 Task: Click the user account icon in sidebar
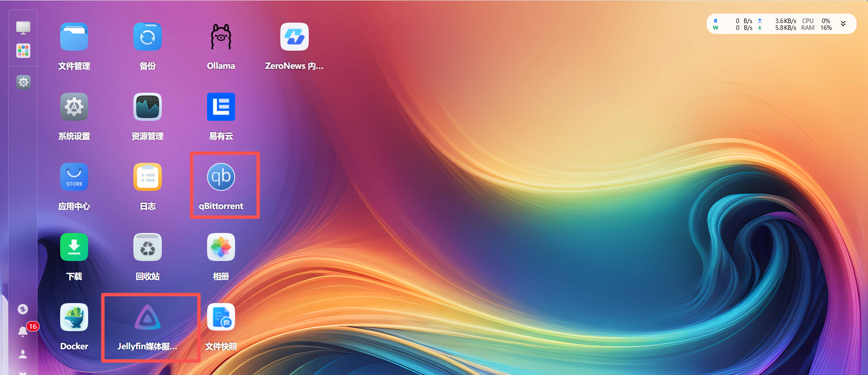coord(23,354)
